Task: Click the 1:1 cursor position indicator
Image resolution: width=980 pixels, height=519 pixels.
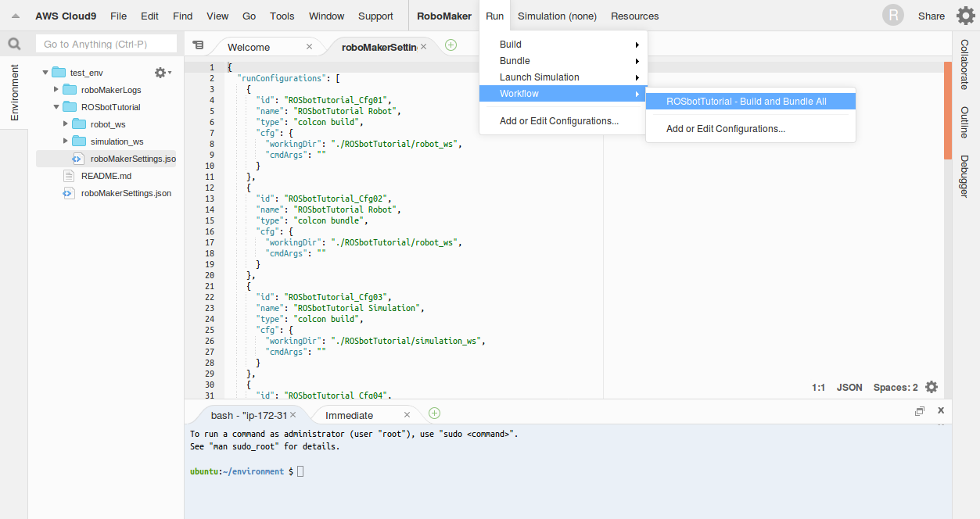Action: coord(818,387)
